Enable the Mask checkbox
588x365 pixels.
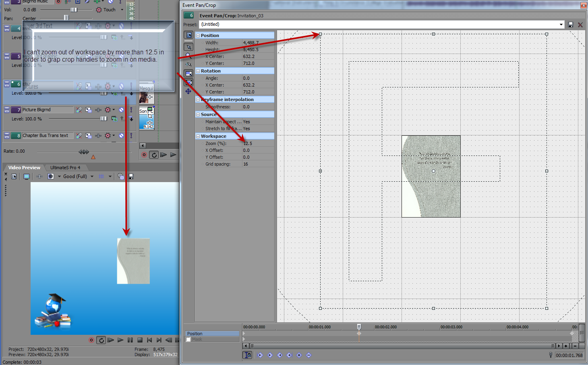click(x=188, y=339)
